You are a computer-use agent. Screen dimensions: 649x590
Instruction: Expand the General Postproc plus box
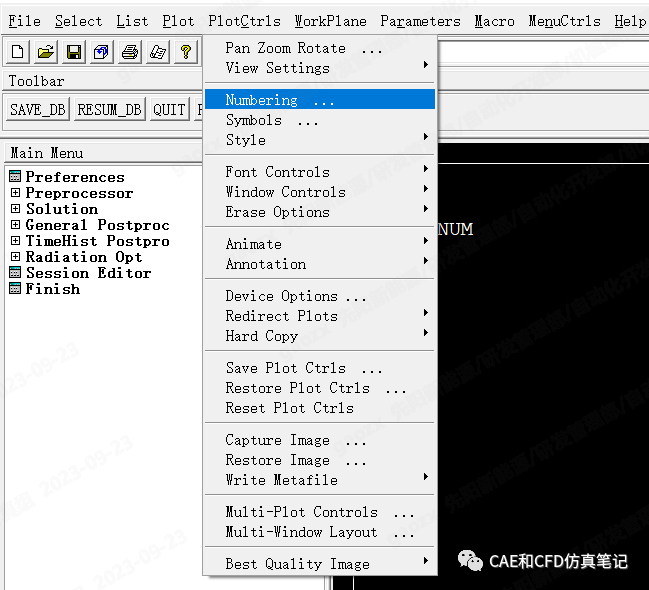tap(15, 224)
